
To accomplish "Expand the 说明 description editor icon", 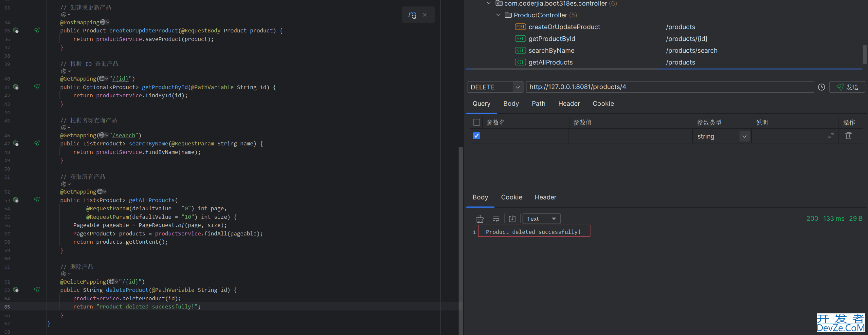I will pos(831,136).
